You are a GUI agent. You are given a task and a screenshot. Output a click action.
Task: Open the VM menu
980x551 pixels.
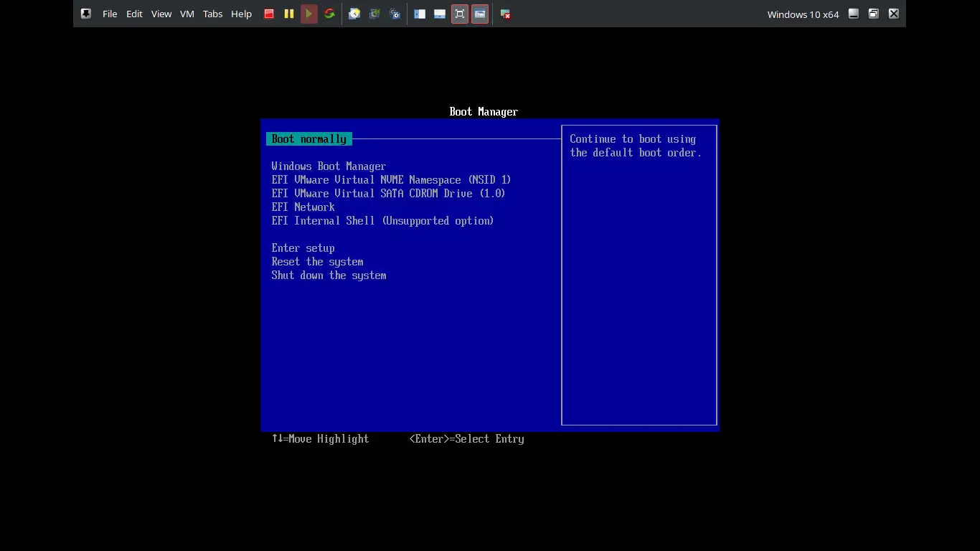tap(187, 14)
